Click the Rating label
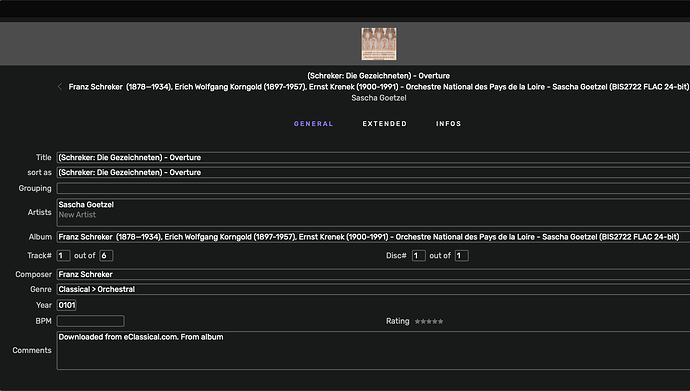Viewport: 690px width, 391px height. (398, 321)
